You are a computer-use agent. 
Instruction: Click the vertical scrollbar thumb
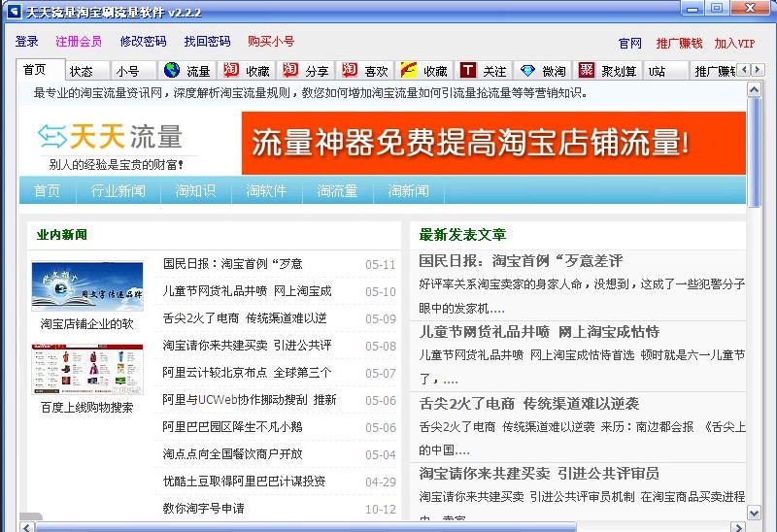point(754,152)
